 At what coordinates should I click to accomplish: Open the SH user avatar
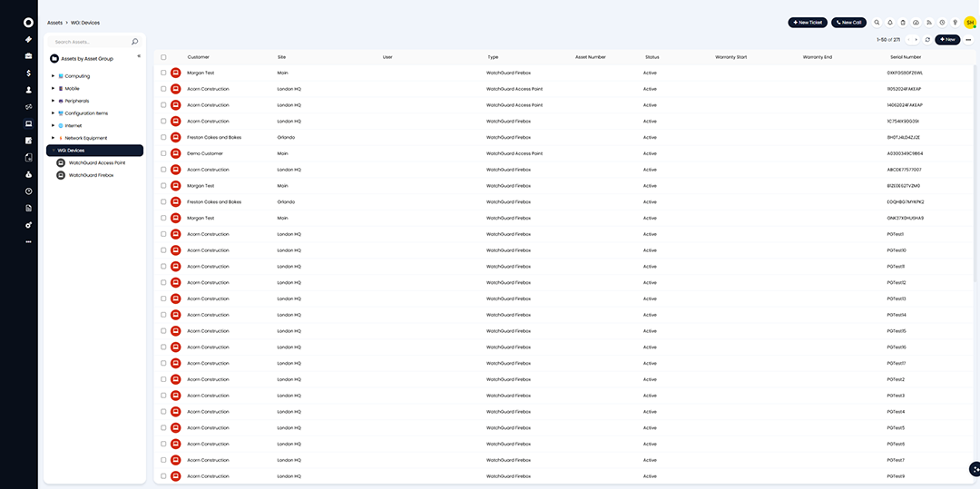969,22
